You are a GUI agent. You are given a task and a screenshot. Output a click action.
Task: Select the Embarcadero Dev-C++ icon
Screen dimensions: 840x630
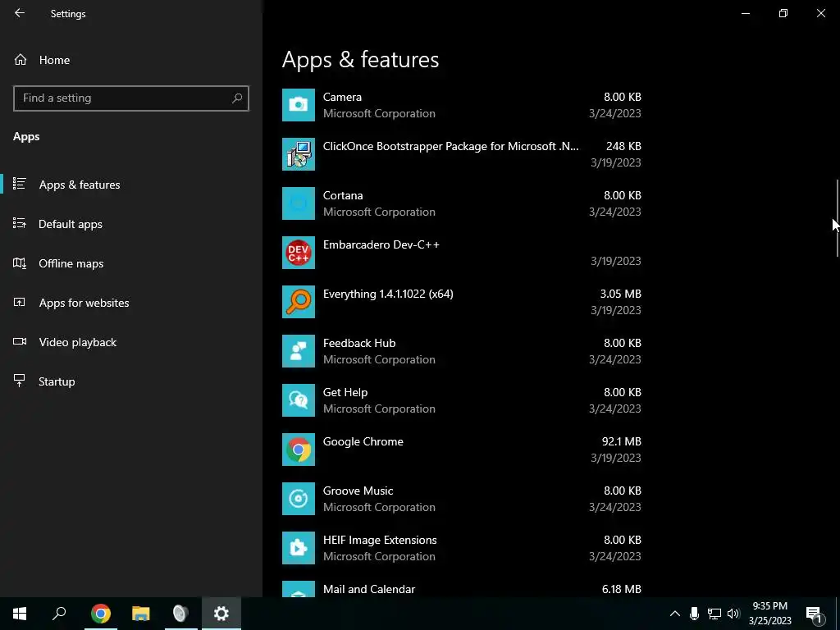[299, 253]
